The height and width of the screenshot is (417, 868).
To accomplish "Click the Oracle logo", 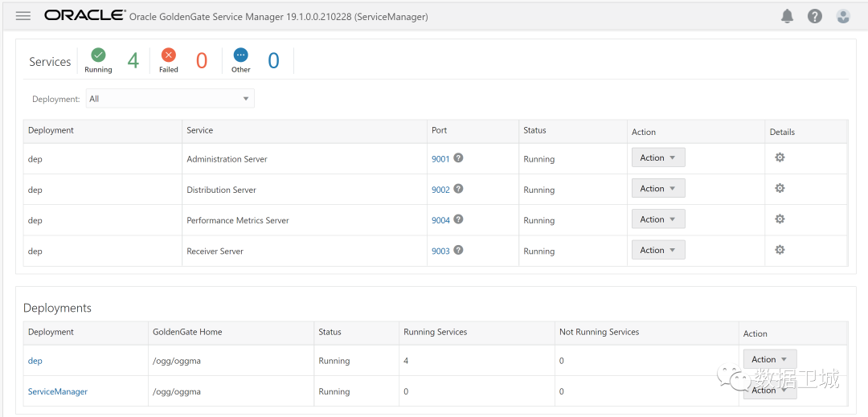I will coord(84,15).
